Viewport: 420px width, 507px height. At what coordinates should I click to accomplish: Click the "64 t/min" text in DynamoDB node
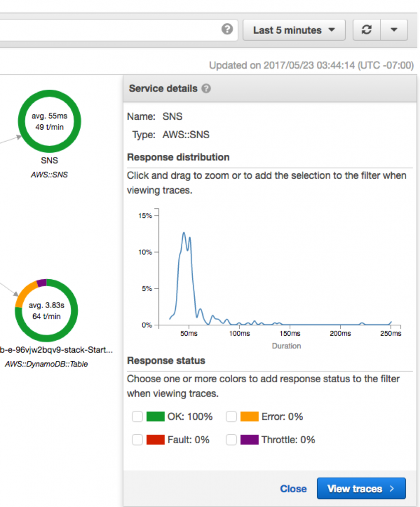point(47,316)
